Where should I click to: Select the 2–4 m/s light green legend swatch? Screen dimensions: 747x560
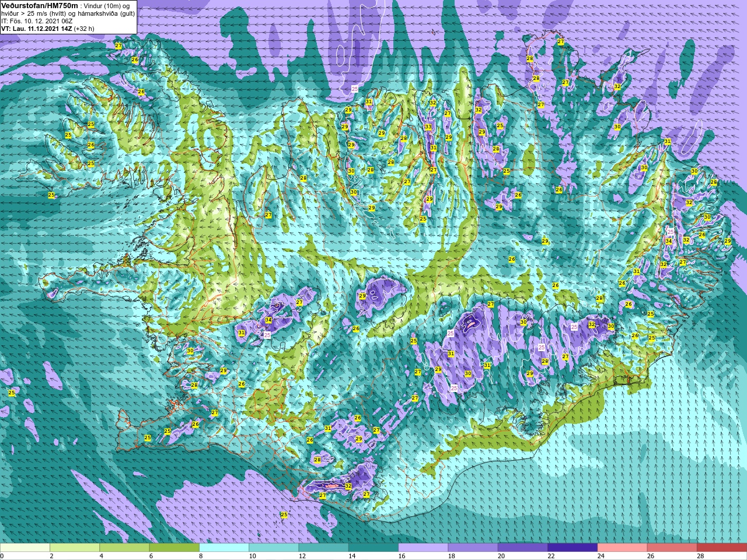tap(75, 548)
